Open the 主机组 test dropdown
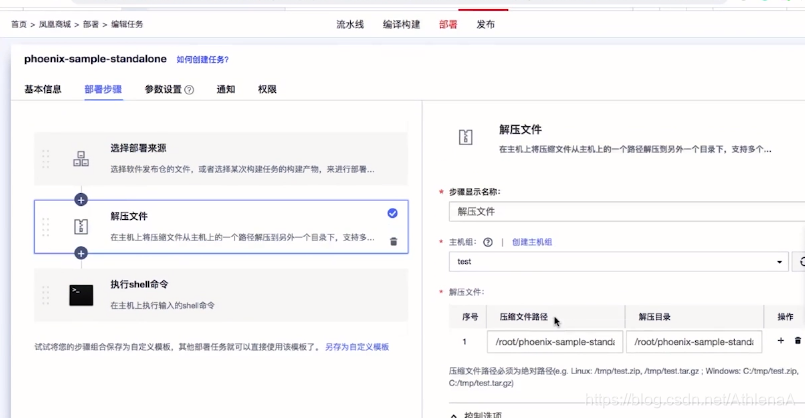 [x=619, y=262]
